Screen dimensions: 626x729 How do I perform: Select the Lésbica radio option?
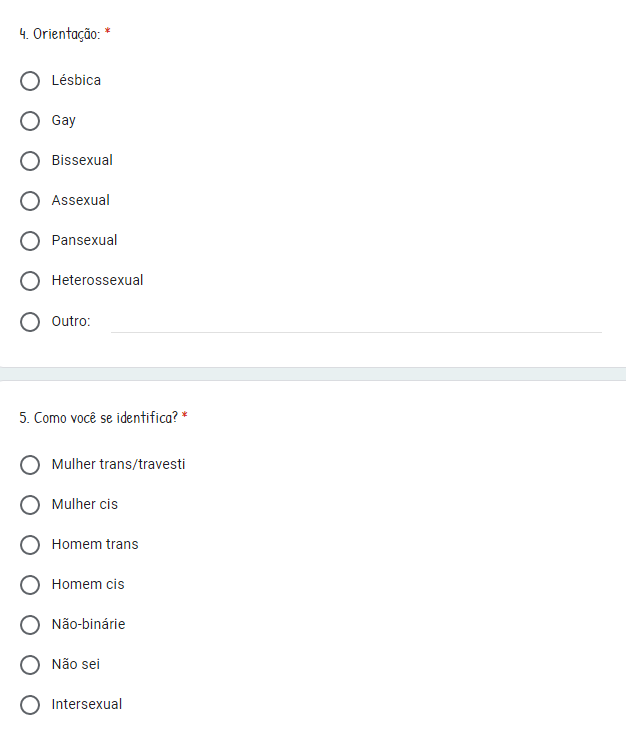click(30, 80)
